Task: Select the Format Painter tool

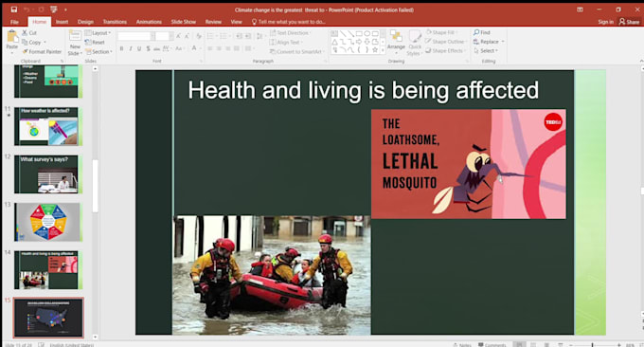Action: pyautogui.click(x=42, y=52)
